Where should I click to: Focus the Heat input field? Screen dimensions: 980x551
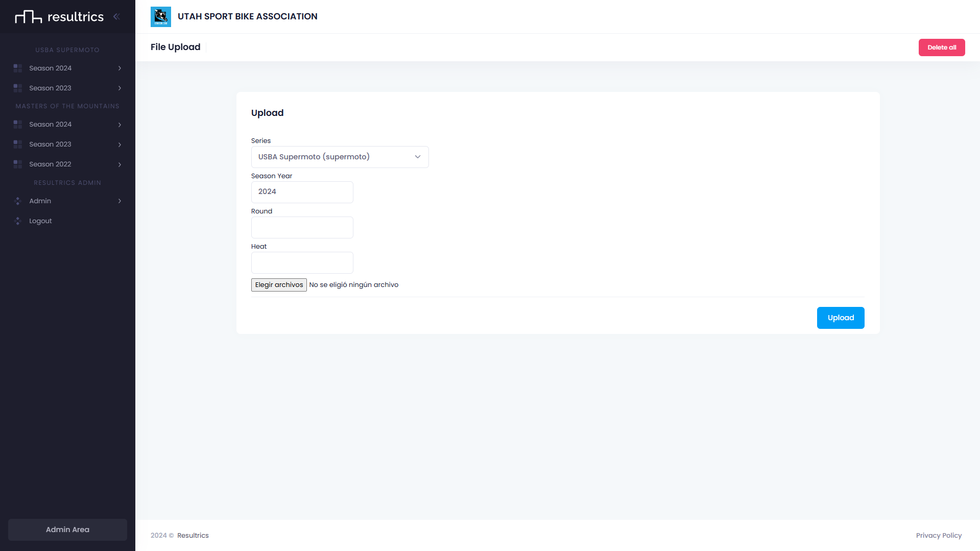point(302,263)
